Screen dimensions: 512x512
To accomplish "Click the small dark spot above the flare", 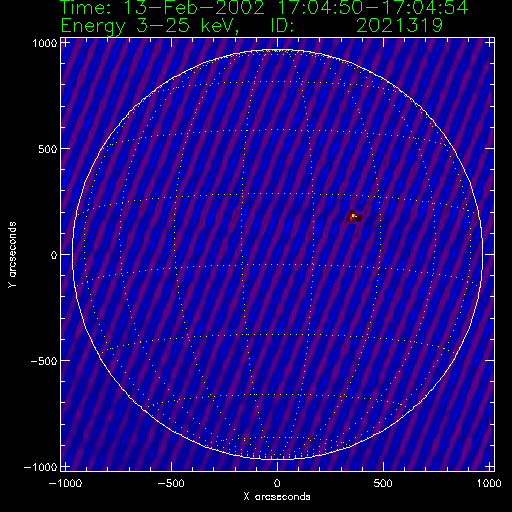I will point(360,206).
